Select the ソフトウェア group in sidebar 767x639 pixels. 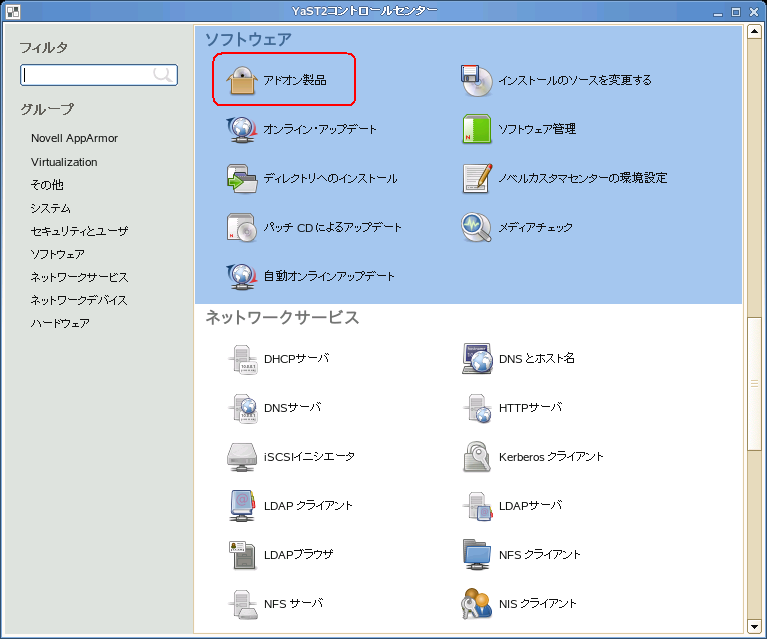[x=57, y=254]
